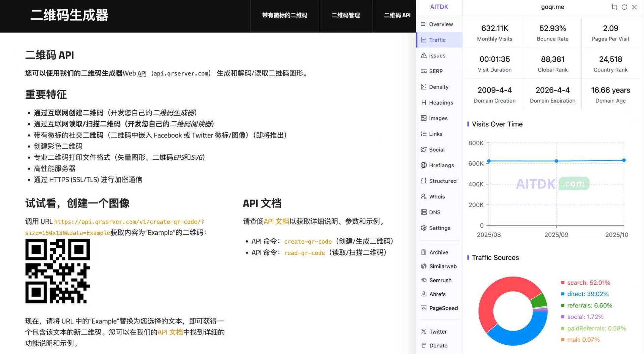This screenshot has height=354, width=644.
Task: Open the Similarweb logo icon
Action: (x=424, y=266)
